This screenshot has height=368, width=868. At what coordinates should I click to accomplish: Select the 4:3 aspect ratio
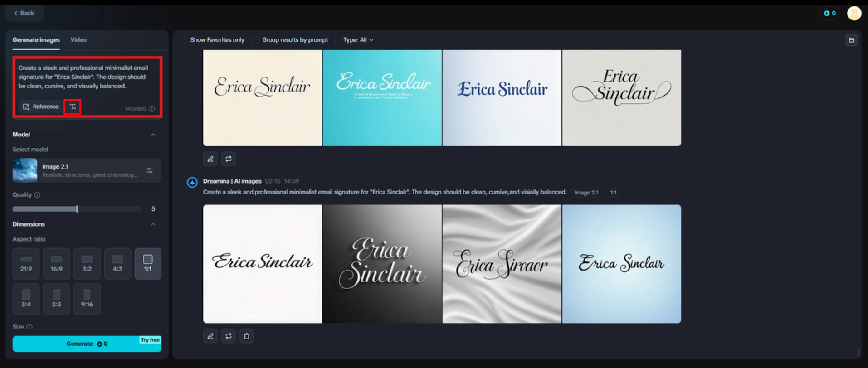[117, 264]
